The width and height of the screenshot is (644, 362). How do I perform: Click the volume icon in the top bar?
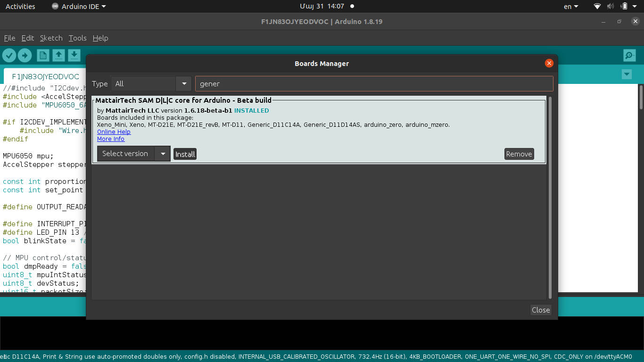pyautogui.click(x=611, y=7)
